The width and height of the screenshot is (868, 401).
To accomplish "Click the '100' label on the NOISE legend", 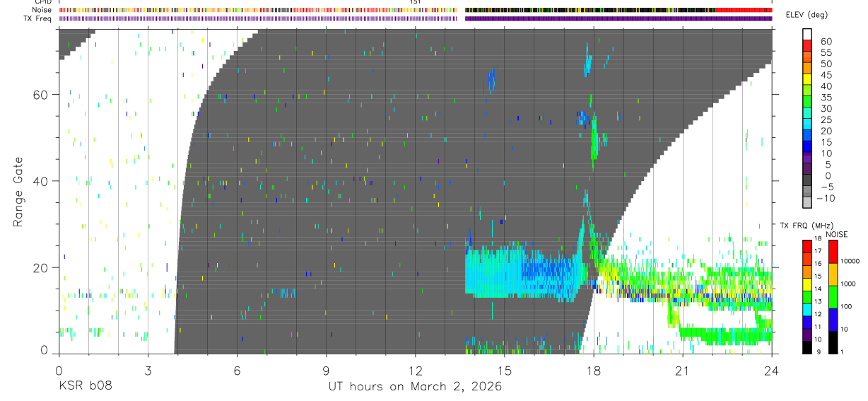I will pyautogui.click(x=848, y=307).
